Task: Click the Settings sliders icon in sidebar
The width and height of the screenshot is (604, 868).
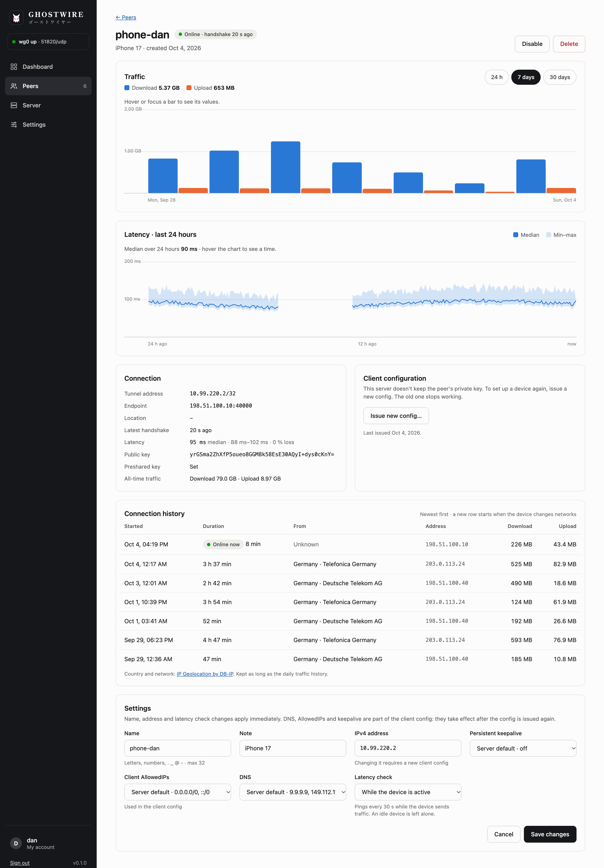Action: pos(14,124)
